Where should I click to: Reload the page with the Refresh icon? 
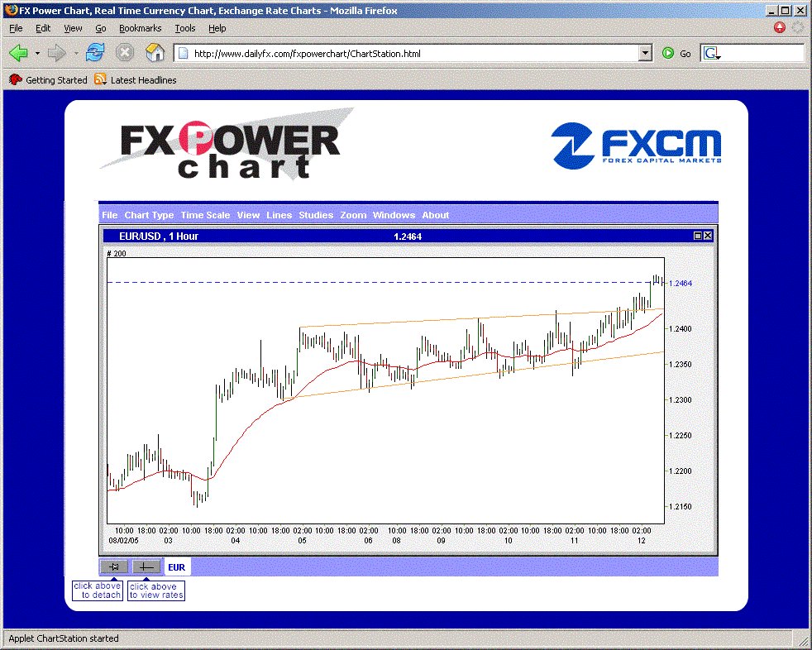[95, 53]
